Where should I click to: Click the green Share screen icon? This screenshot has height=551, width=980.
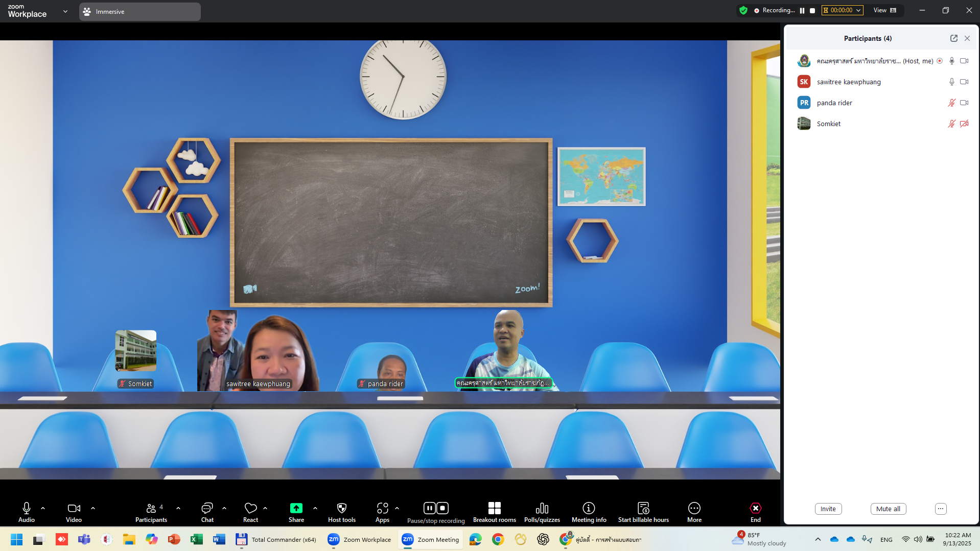point(296,508)
